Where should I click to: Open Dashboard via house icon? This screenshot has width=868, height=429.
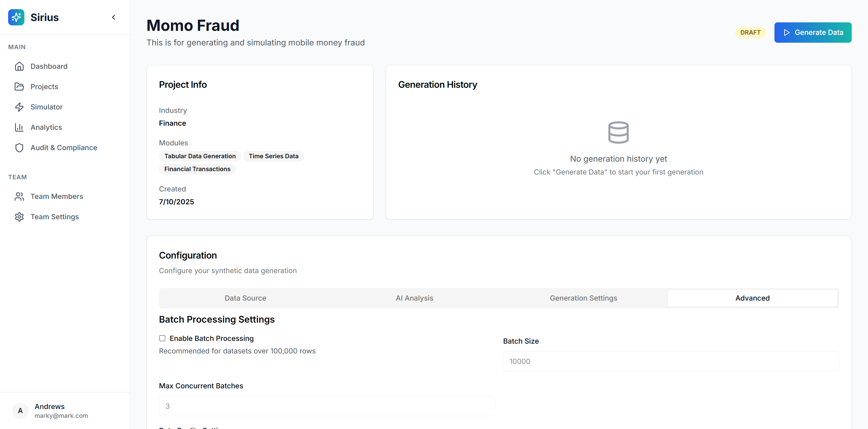(x=19, y=66)
